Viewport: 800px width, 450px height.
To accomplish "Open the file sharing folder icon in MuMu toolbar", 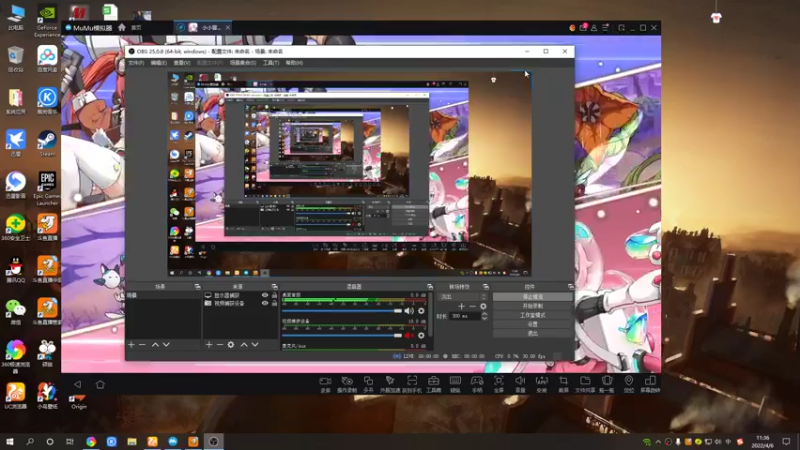I will click(585, 381).
